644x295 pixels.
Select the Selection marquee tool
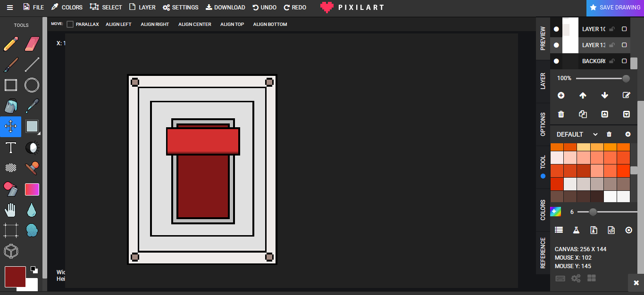[x=32, y=126]
